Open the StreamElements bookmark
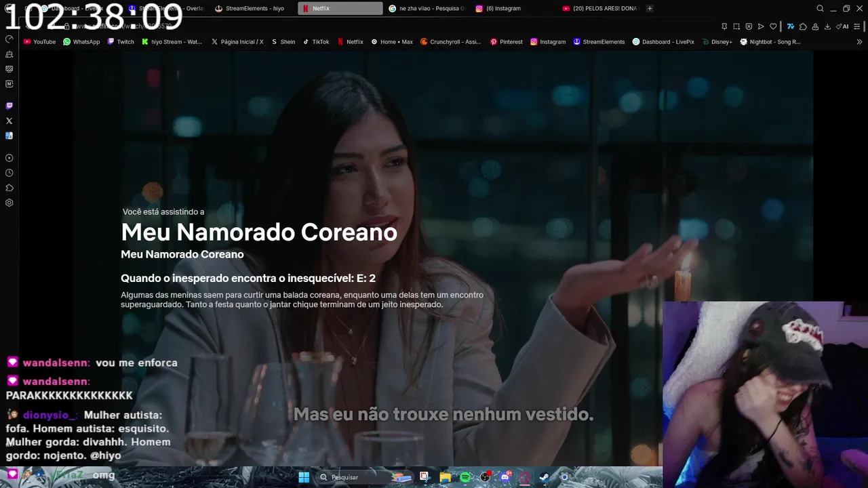 599,41
